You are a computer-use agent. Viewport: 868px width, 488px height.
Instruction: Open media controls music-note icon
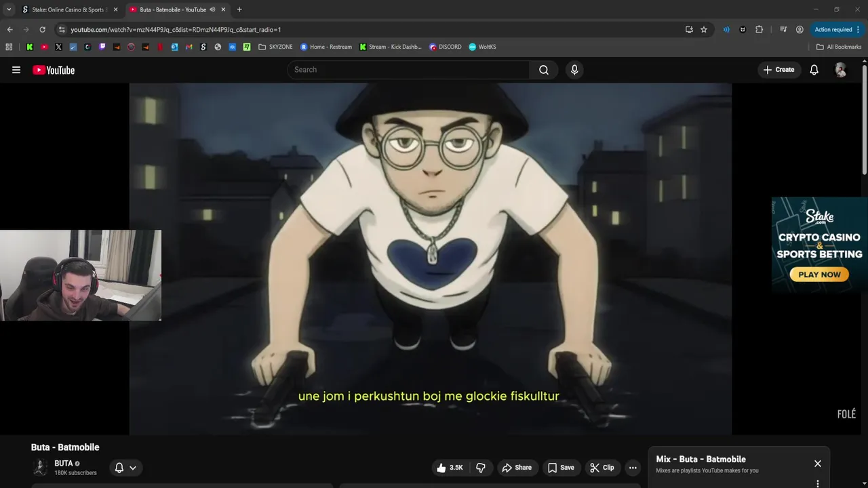(x=783, y=29)
